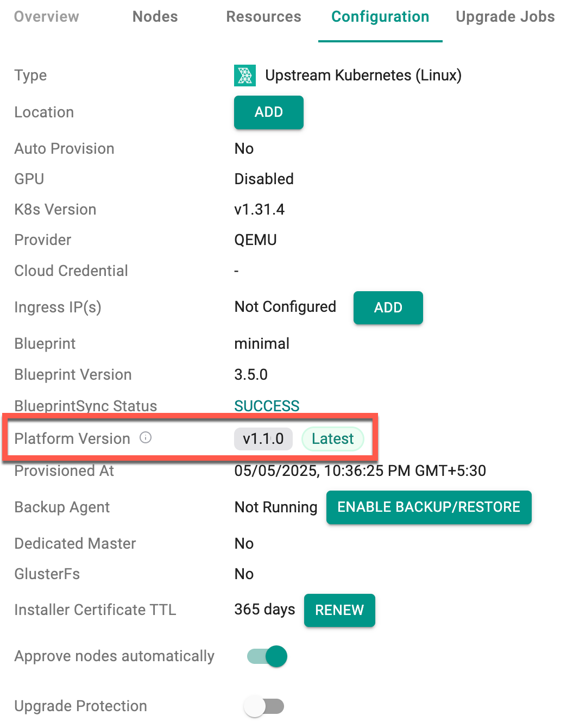This screenshot has width=567, height=728.
Task: Click ADD button for Location
Action: click(269, 112)
